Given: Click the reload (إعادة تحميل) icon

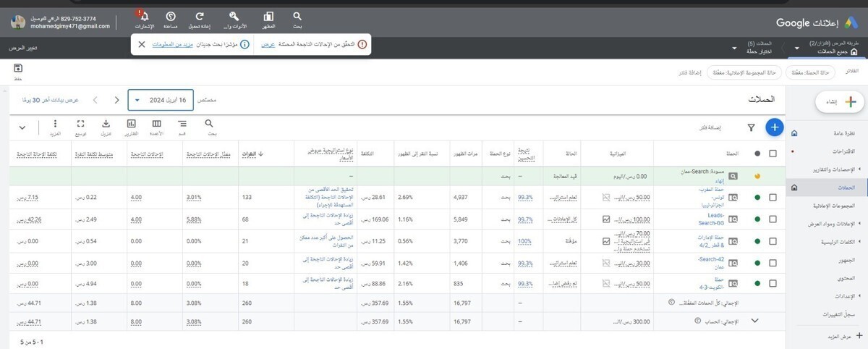Looking at the screenshot, I should point(200,16).
